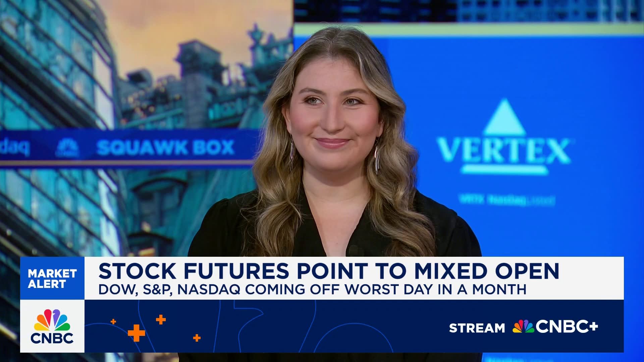Click the small CNBC peacock beside Squawk Box
644x362 pixels.
coord(67,148)
